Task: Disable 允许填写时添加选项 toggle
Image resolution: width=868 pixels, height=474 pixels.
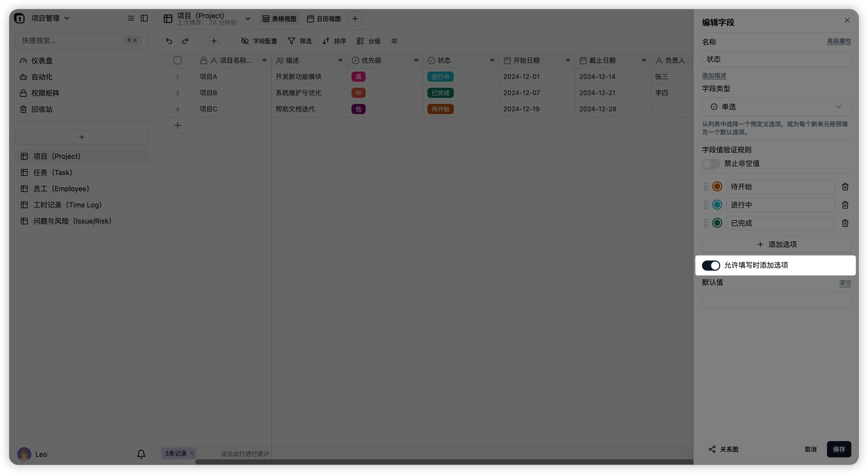Action: [x=711, y=266]
